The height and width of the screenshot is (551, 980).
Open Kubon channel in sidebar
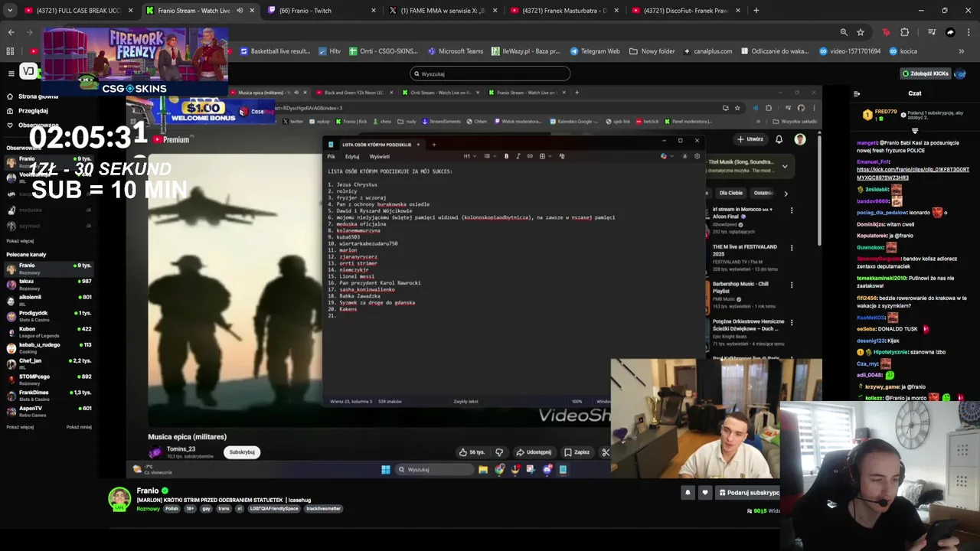point(48,332)
